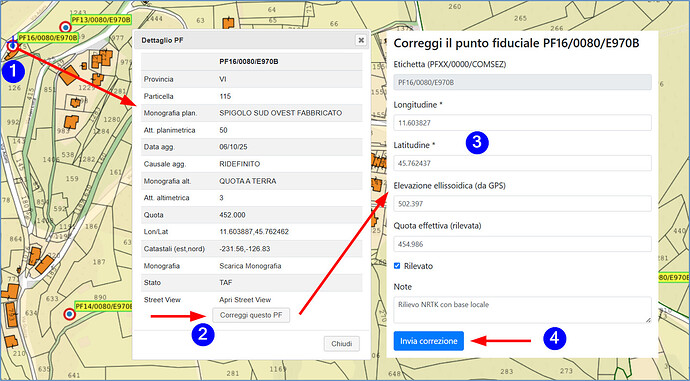Click the Monografia plan. row label
The image size is (690, 381).
[170, 113]
